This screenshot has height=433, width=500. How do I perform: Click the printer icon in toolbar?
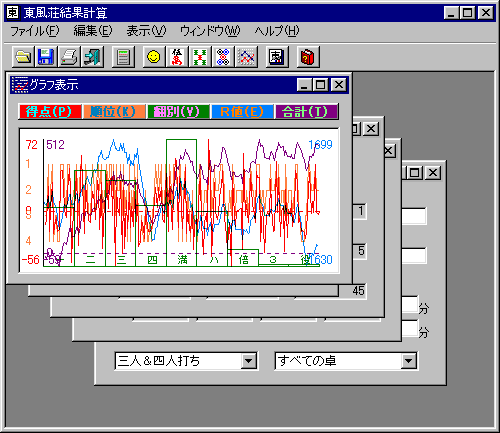point(69,57)
